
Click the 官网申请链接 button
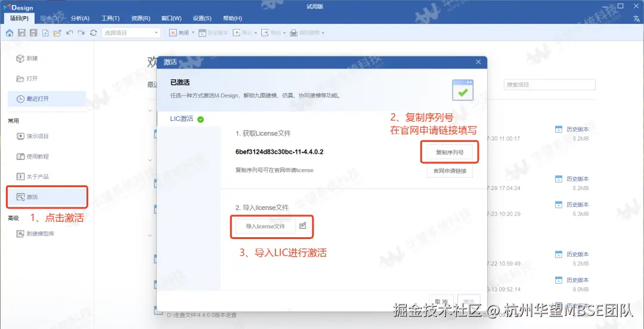(x=450, y=170)
